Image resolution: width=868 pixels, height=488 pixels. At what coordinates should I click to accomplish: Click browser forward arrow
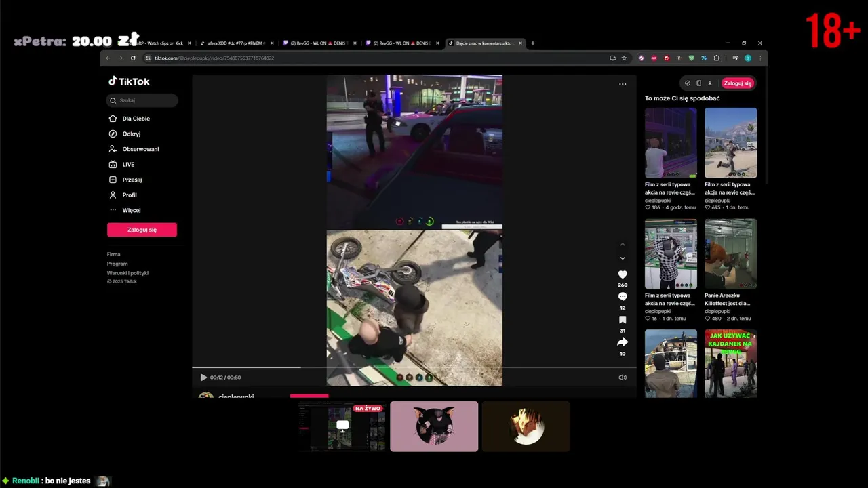coord(121,58)
